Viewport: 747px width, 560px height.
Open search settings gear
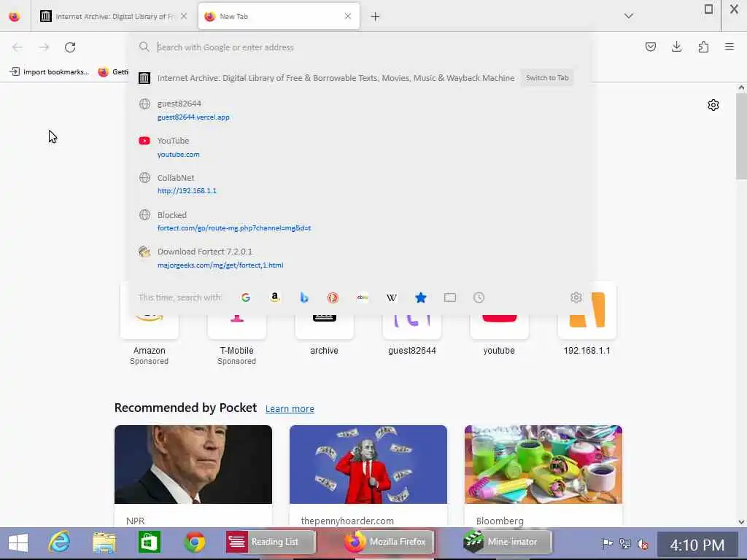[x=576, y=297]
